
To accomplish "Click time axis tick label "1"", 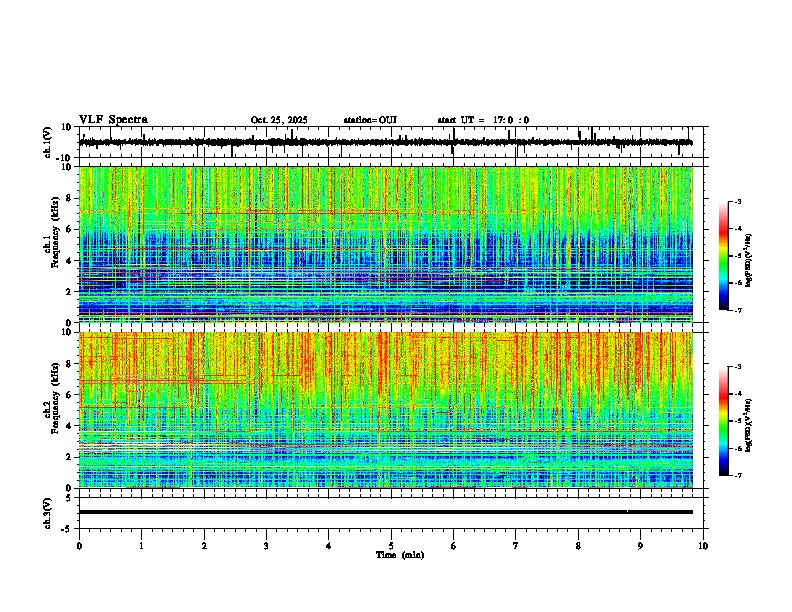I will tap(141, 546).
